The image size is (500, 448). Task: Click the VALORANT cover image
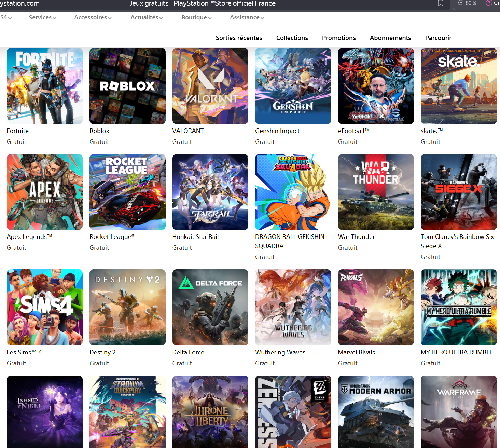210,86
